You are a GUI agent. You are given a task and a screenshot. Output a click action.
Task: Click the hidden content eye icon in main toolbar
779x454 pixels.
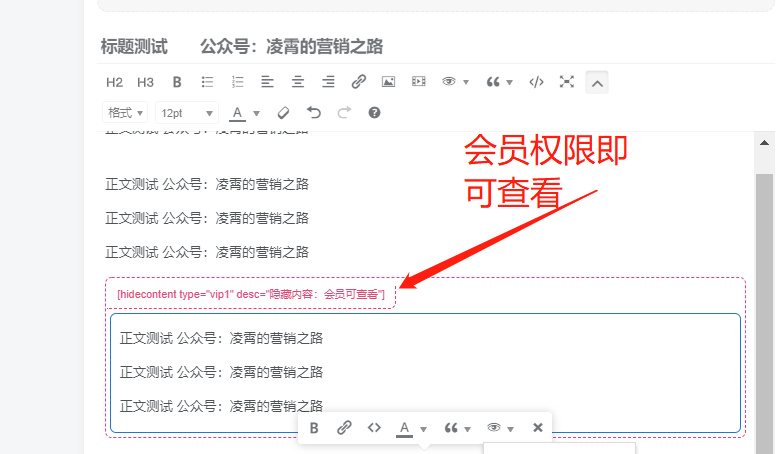coord(449,82)
